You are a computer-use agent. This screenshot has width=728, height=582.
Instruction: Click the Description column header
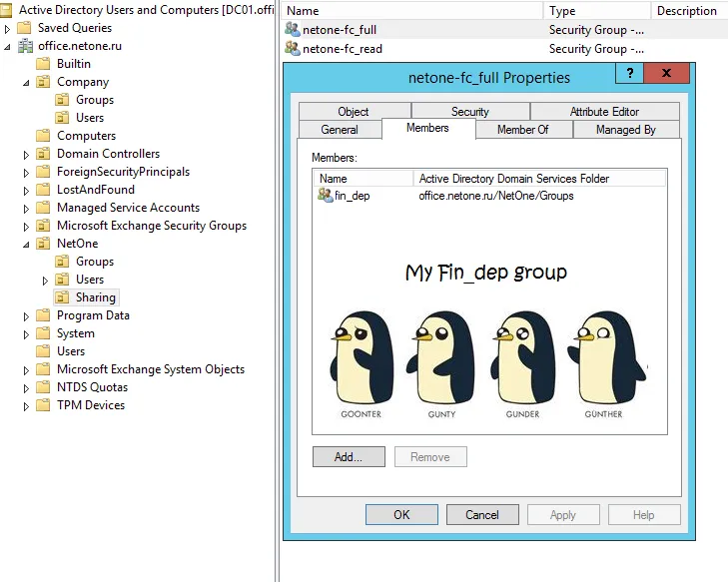click(689, 11)
